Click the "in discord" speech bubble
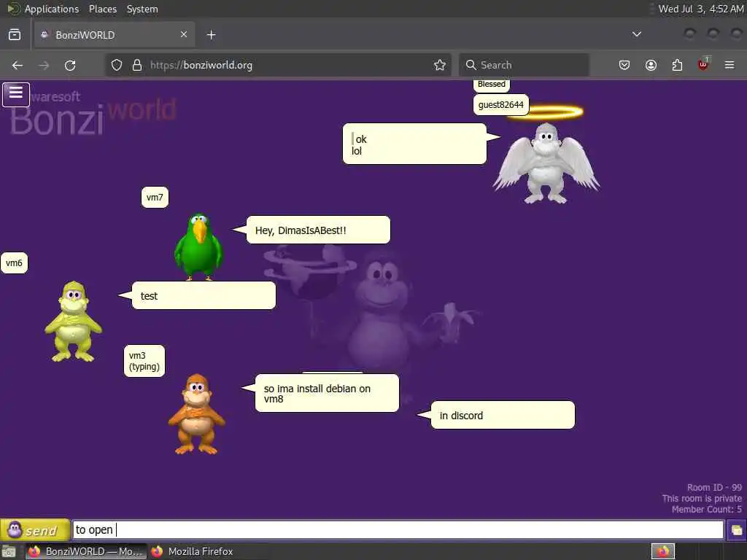747x560 pixels. coord(503,415)
